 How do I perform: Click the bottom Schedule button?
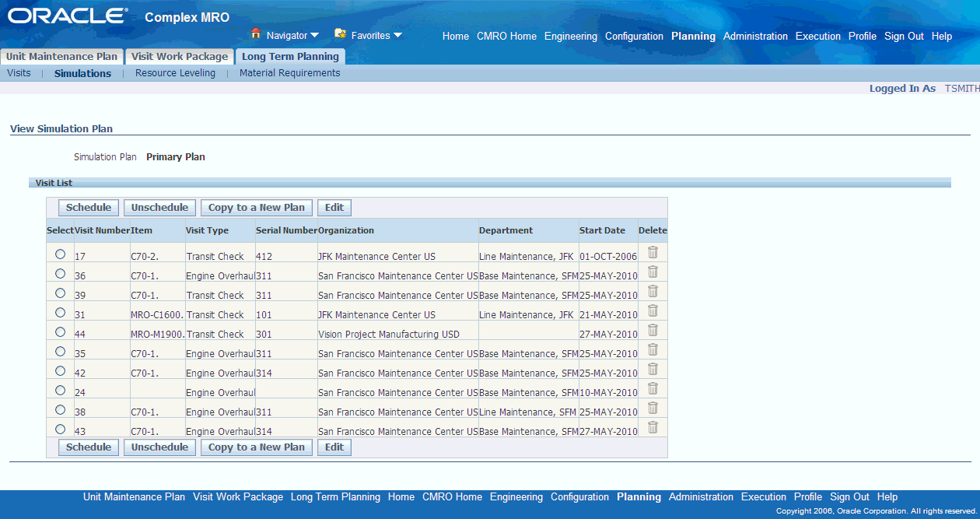[89, 447]
